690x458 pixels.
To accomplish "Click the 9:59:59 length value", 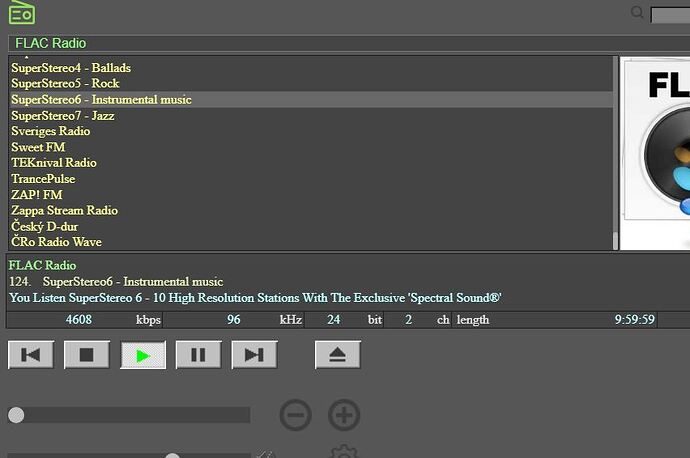I will pos(635,319).
